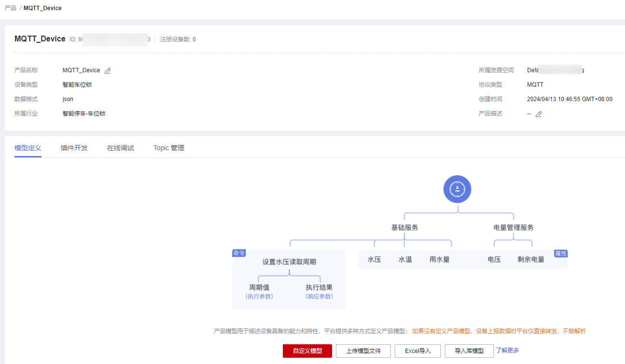Open the Topic 管理 tab
The image size is (625, 364).
click(169, 148)
